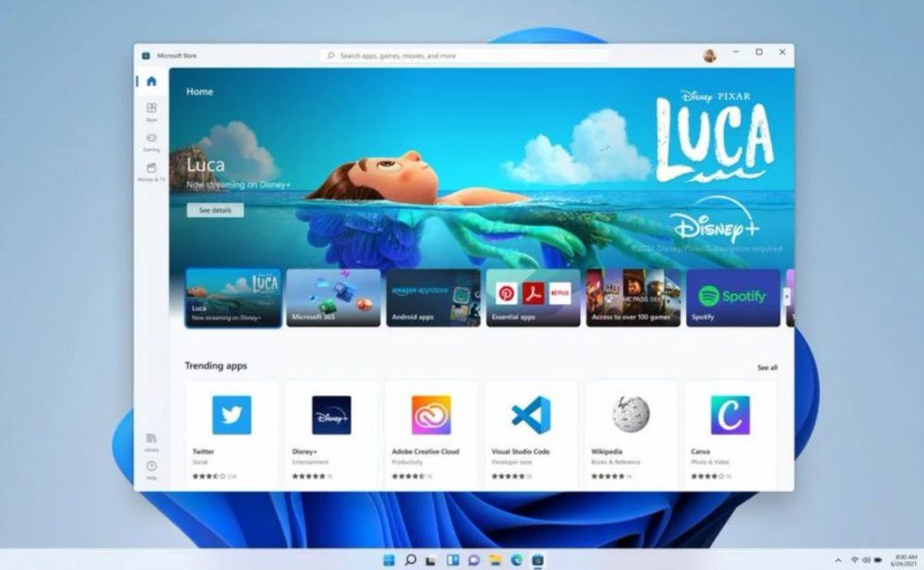Open the Twitter app icon
Viewport: 924px width, 570px height.
coord(232,415)
